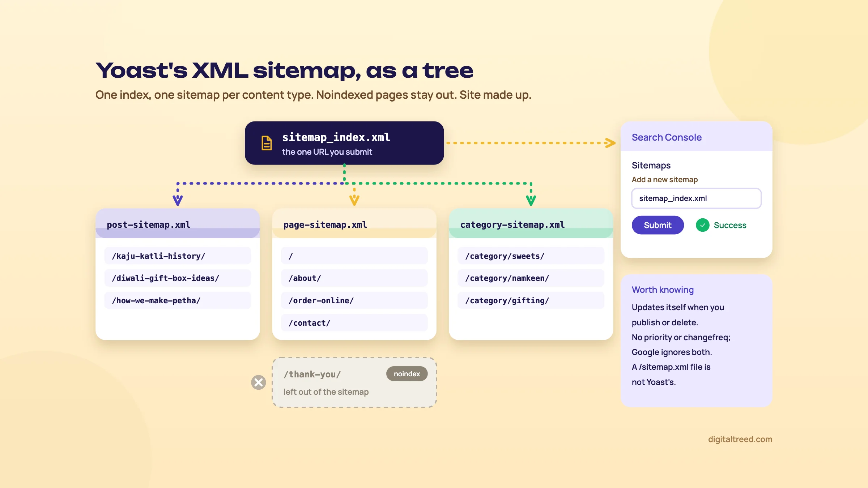Click the Sitemaps heading
Screen dimensions: 868x488
(x=651, y=166)
